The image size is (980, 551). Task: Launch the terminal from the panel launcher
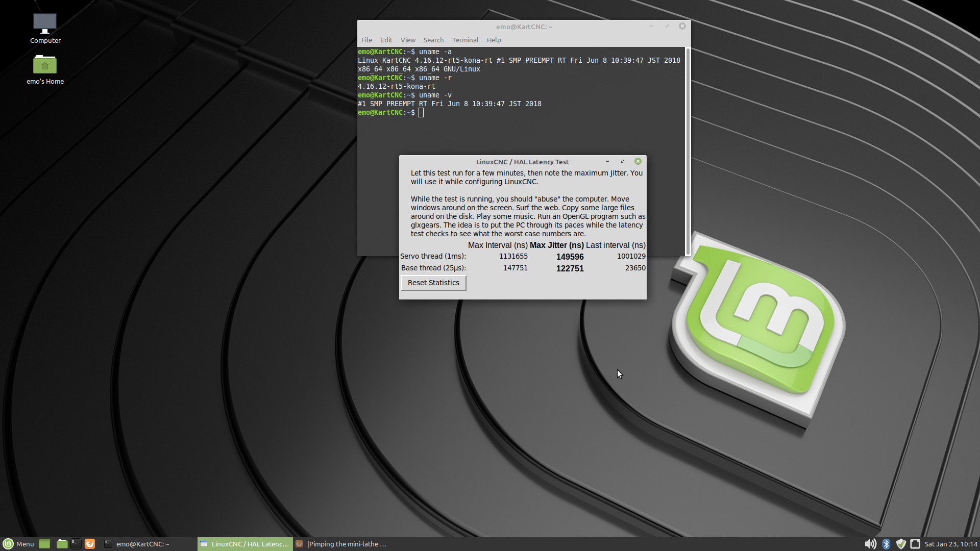click(x=76, y=544)
